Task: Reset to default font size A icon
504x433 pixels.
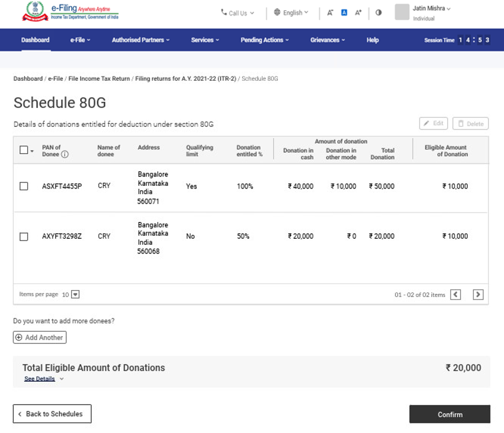Action: [x=344, y=13]
